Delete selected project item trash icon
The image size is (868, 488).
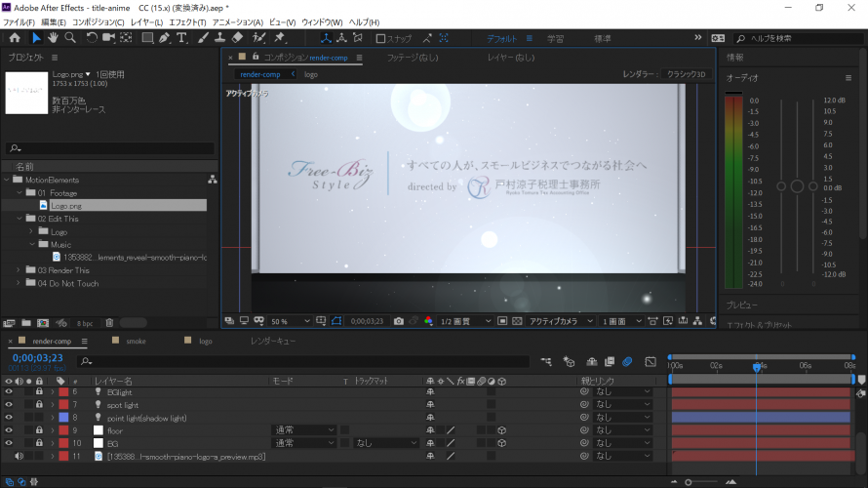coord(109,323)
